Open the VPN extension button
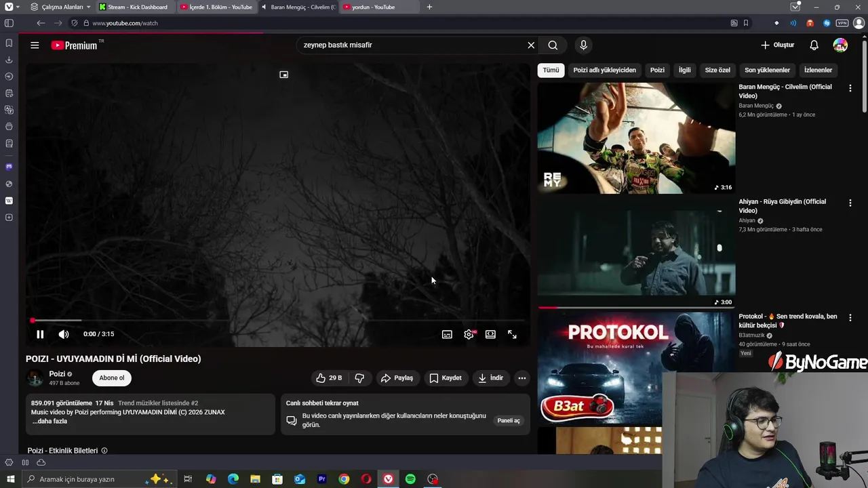 (842, 23)
